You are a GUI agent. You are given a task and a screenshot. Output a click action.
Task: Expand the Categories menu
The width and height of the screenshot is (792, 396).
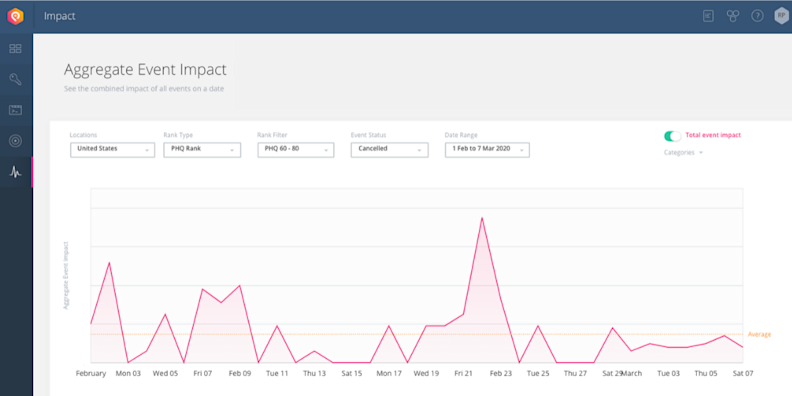pos(683,153)
